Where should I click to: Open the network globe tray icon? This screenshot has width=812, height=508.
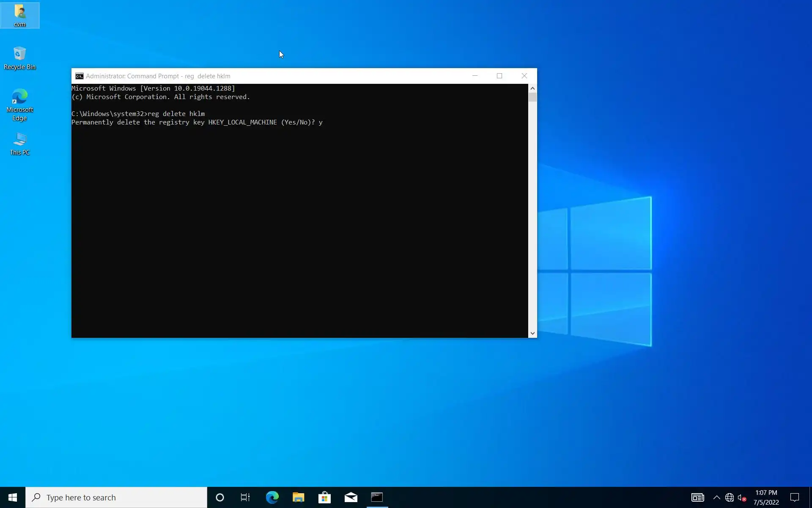pyautogui.click(x=730, y=497)
